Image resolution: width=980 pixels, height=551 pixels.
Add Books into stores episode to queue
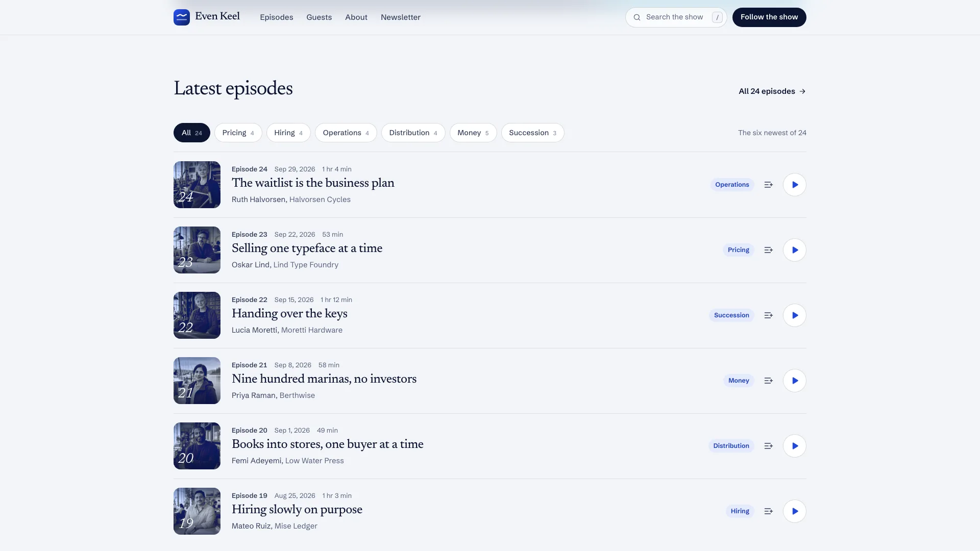click(768, 446)
